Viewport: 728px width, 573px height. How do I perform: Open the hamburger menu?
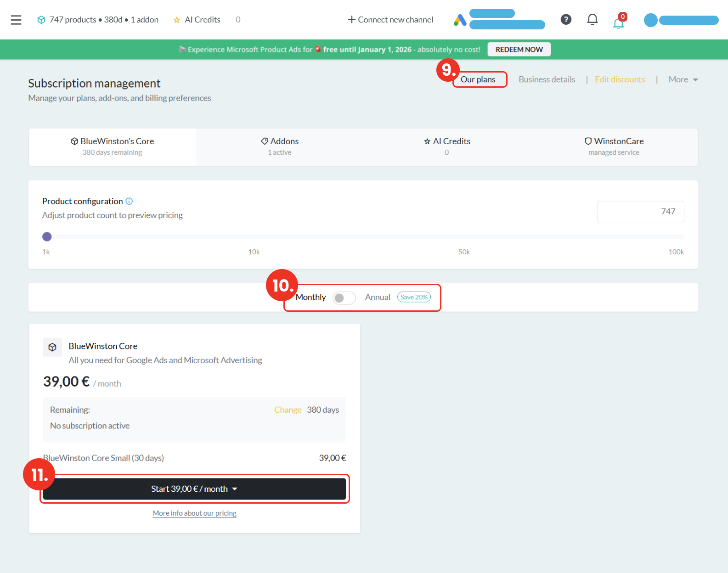pyautogui.click(x=16, y=20)
